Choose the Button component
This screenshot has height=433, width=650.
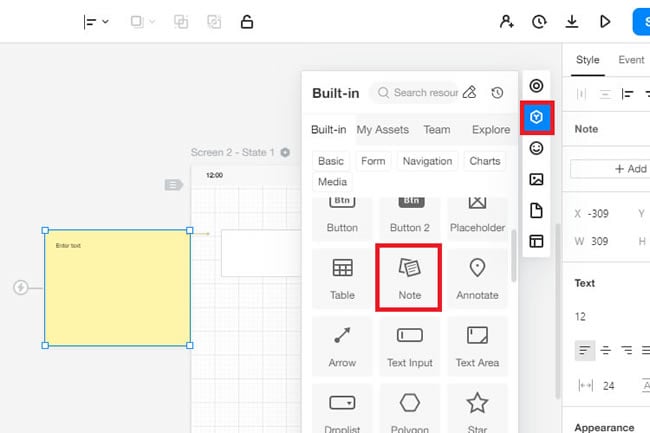342,219
